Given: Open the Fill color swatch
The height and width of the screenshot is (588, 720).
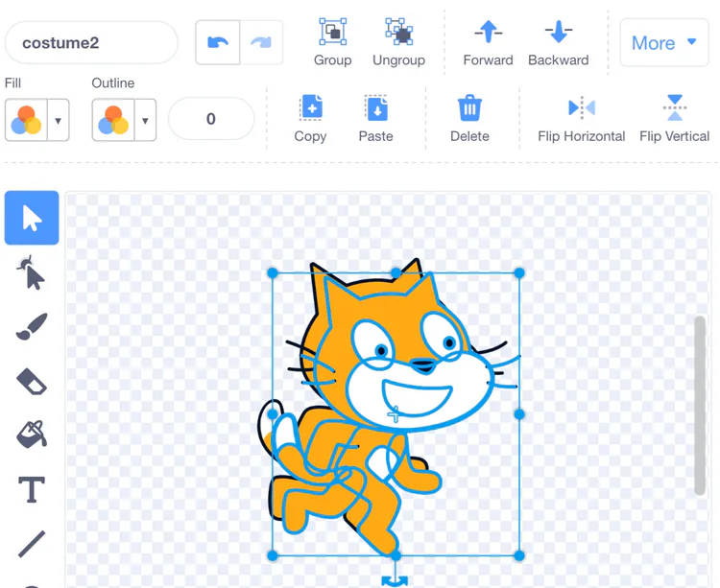Looking at the screenshot, I should (x=26, y=120).
